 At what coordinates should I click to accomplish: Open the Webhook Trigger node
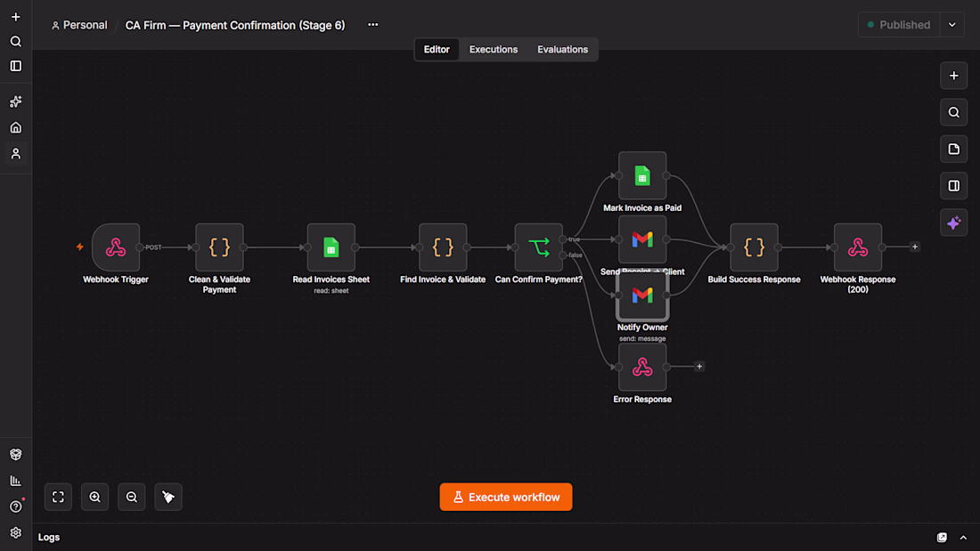click(x=116, y=247)
